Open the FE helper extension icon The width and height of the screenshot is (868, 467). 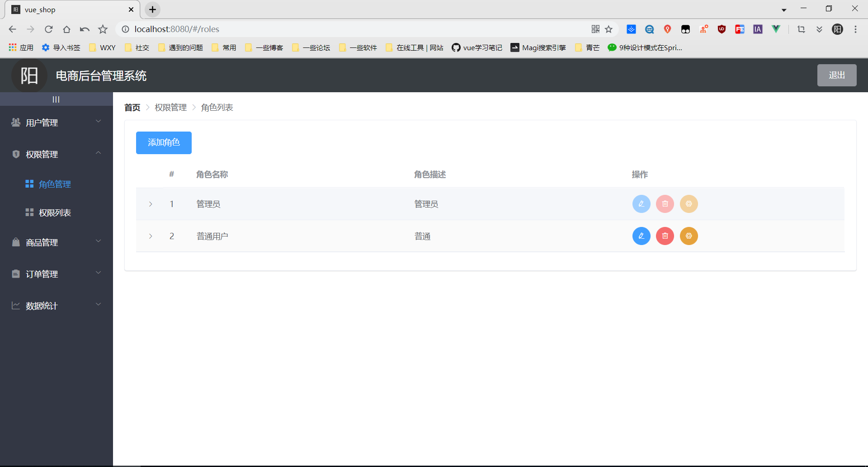(x=740, y=29)
